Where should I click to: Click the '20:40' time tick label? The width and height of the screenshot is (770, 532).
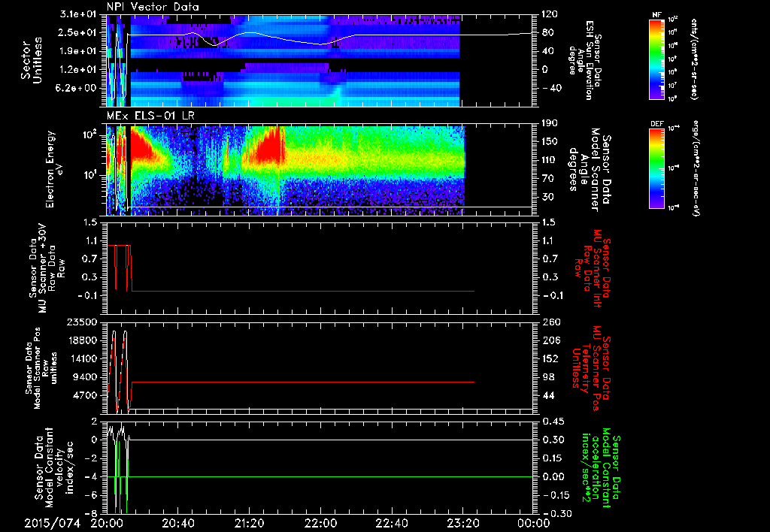tap(177, 523)
